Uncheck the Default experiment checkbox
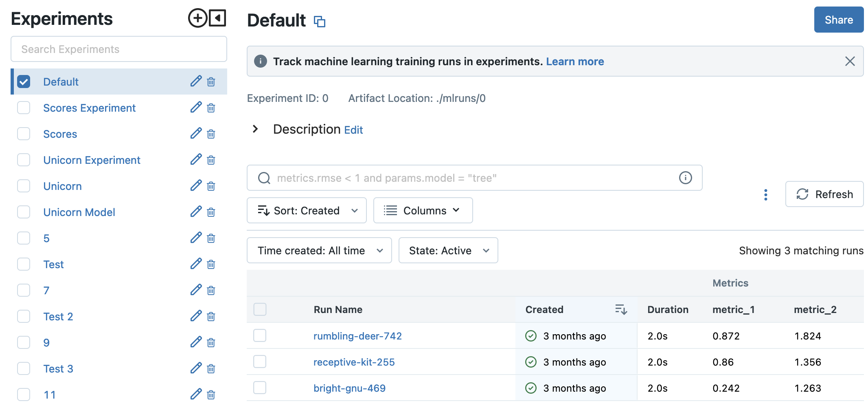The width and height of the screenshot is (868, 410). 24,82
